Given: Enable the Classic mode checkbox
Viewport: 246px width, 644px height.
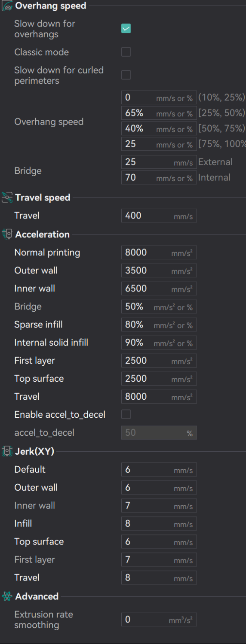Looking at the screenshot, I should (126, 52).
